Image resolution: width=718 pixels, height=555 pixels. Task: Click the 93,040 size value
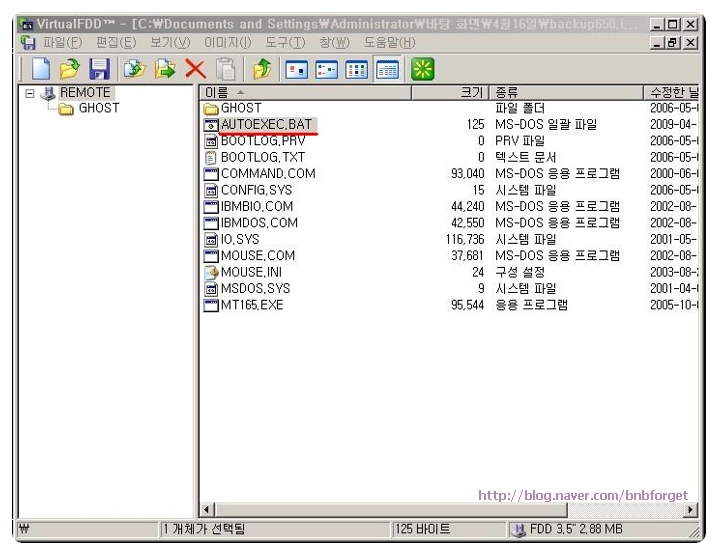(x=468, y=174)
